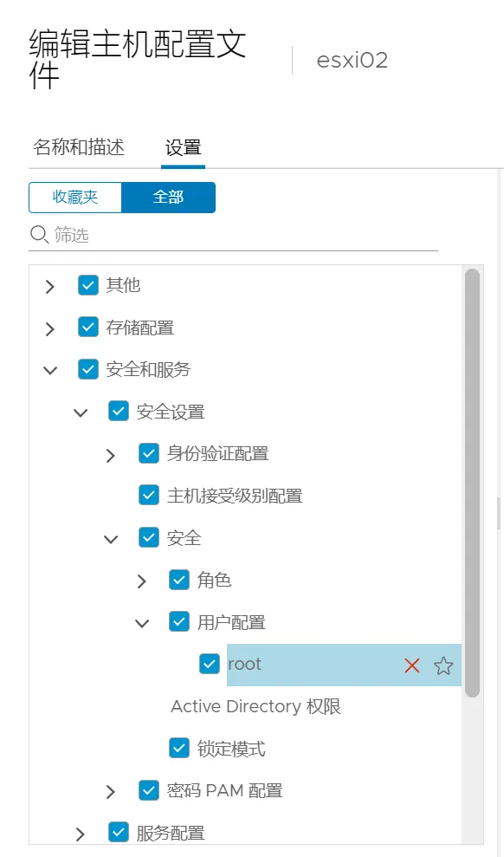
Task: Select the 设置 tab
Action: [183, 147]
